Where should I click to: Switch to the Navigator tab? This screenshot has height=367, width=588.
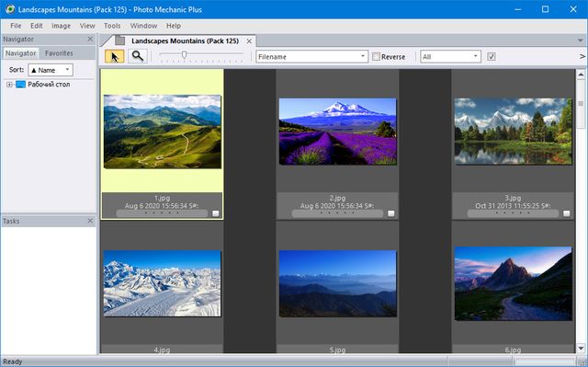pyautogui.click(x=20, y=53)
